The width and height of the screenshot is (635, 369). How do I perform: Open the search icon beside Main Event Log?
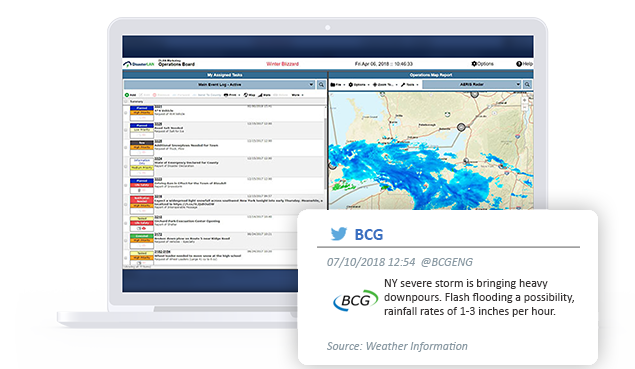321,85
